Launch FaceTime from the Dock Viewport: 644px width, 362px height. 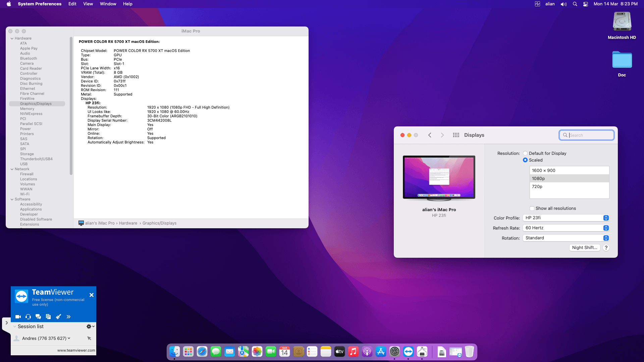271,352
